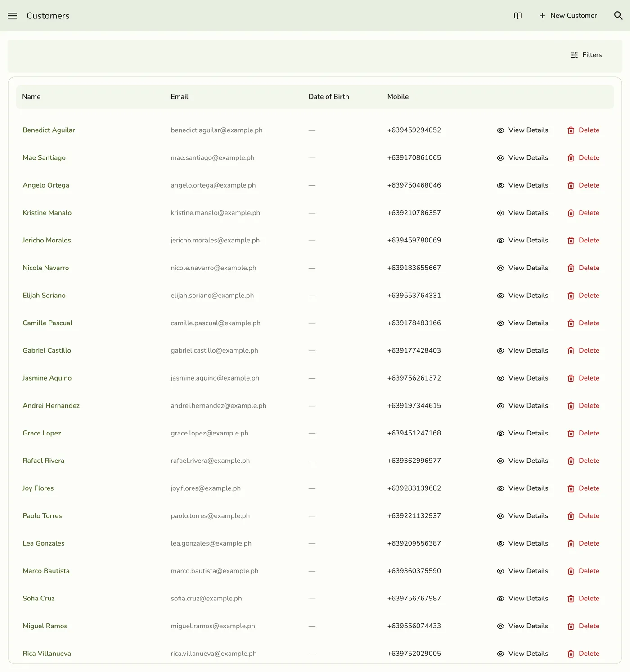Click the Email column header
This screenshot has height=672, width=630.
(179, 97)
